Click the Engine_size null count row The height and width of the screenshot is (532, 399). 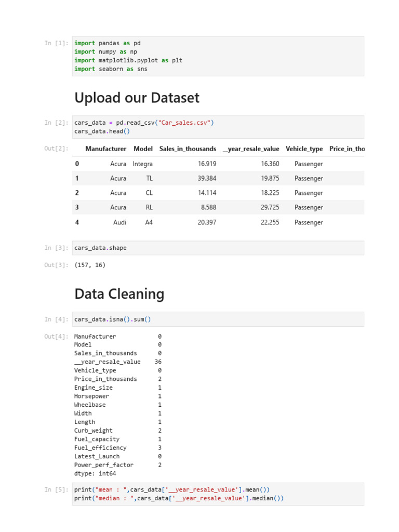click(118, 388)
